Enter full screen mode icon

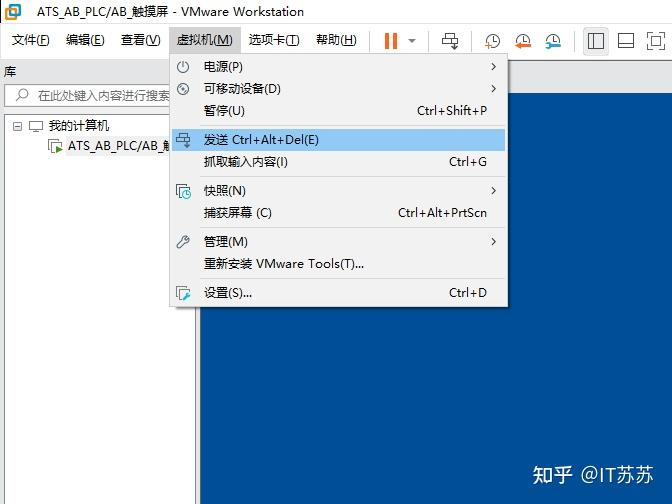tap(656, 41)
